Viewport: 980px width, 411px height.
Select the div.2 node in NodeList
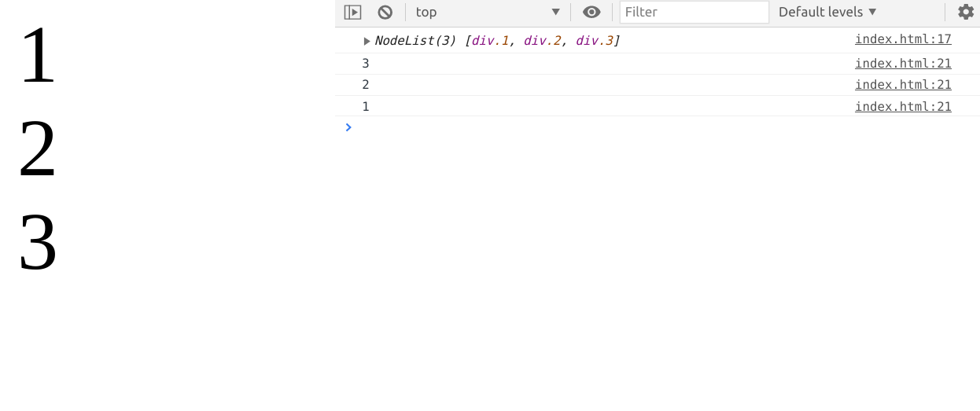pyautogui.click(x=543, y=40)
